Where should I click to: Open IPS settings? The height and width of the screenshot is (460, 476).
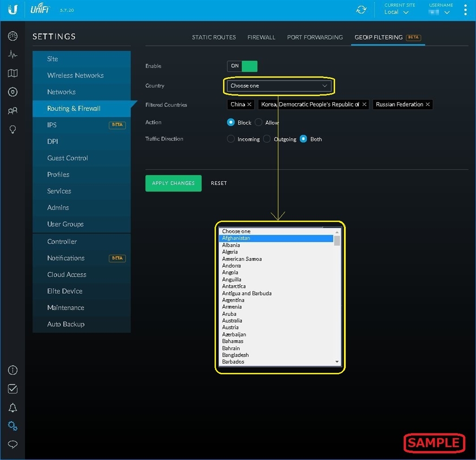tap(81, 125)
